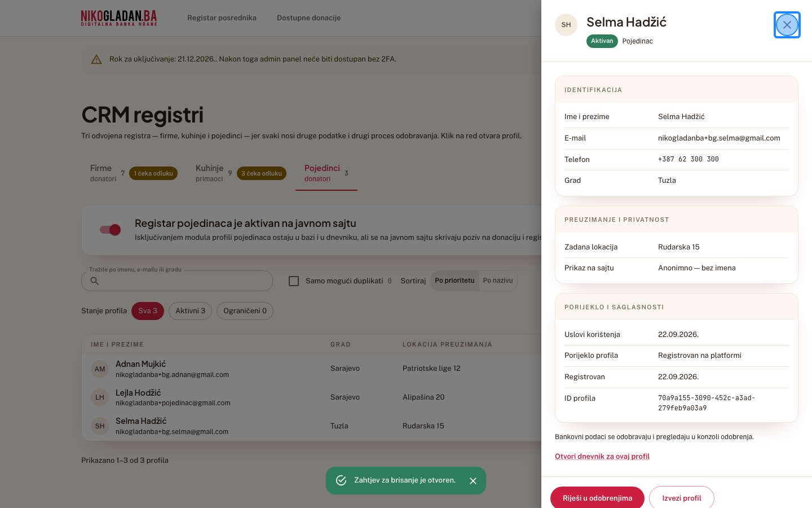Click the 'Tuzla' cell in the table
Image resolution: width=812 pixels, height=508 pixels.
point(339,426)
